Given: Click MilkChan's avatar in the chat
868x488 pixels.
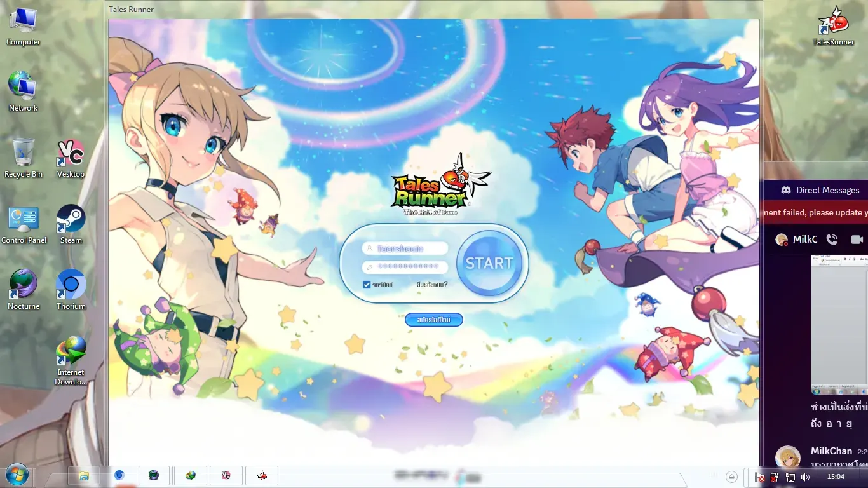Looking at the screenshot, I should 788,457.
